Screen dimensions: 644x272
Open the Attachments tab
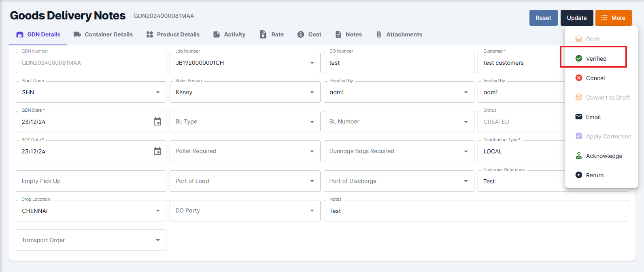[x=400, y=34]
